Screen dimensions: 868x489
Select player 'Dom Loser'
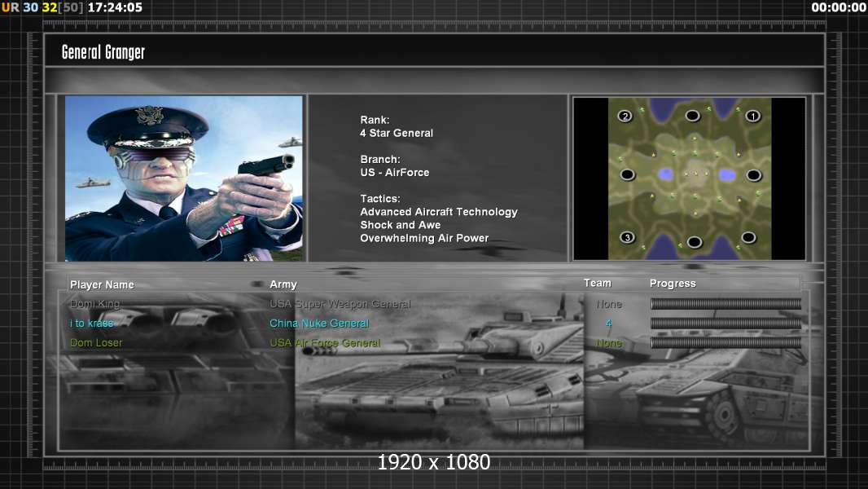click(x=96, y=343)
